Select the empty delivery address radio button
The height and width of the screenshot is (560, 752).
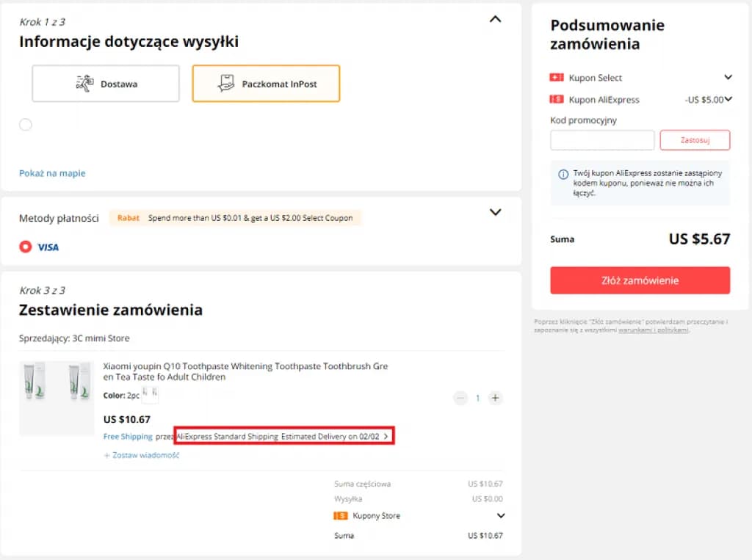click(x=26, y=124)
